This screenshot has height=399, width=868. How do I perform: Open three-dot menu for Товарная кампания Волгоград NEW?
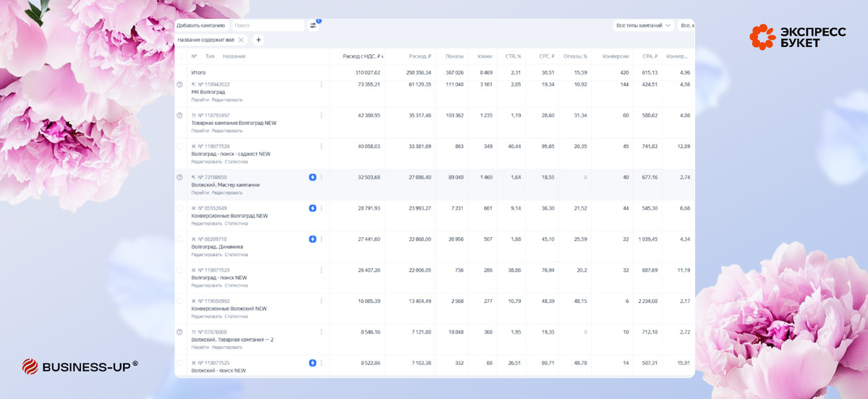(x=321, y=116)
